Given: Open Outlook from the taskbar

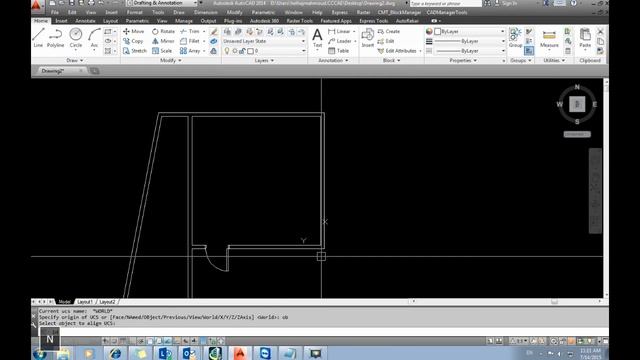Looking at the screenshot, I should (189, 353).
